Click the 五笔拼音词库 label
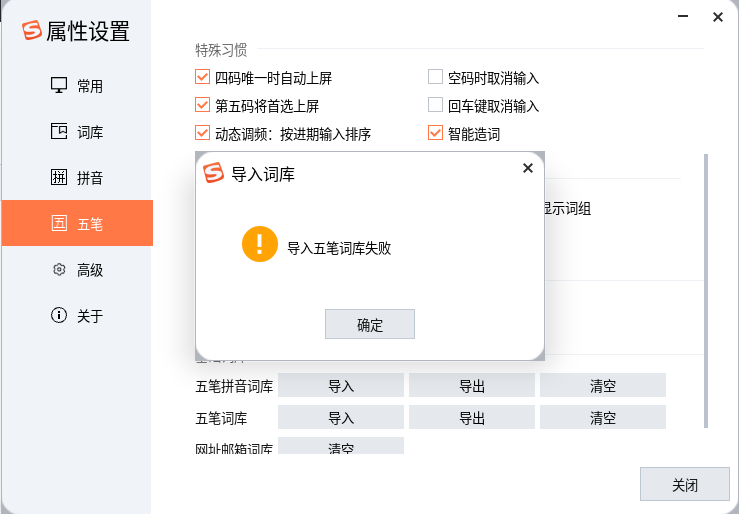The height and width of the screenshot is (514, 739). (234, 386)
